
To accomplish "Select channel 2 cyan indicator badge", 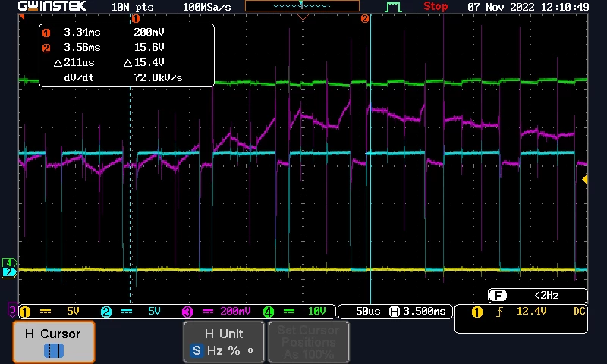I will [x=106, y=312].
